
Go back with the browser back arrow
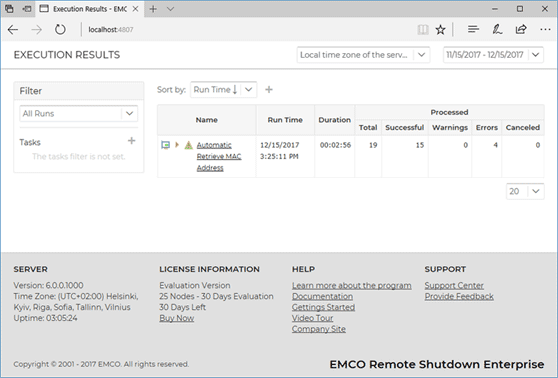click(x=13, y=30)
